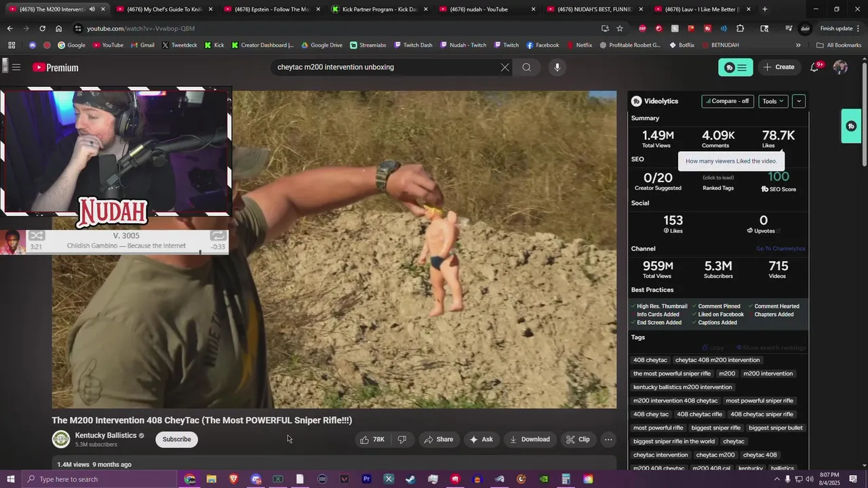Open the Windows Start button
Screen dimensions: 868x488
pyautogui.click(x=11, y=479)
